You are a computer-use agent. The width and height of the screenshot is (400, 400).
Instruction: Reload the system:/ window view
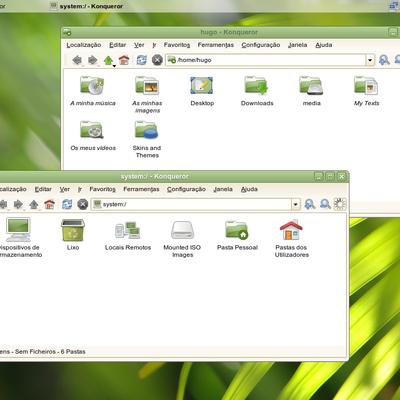[x=67, y=204]
